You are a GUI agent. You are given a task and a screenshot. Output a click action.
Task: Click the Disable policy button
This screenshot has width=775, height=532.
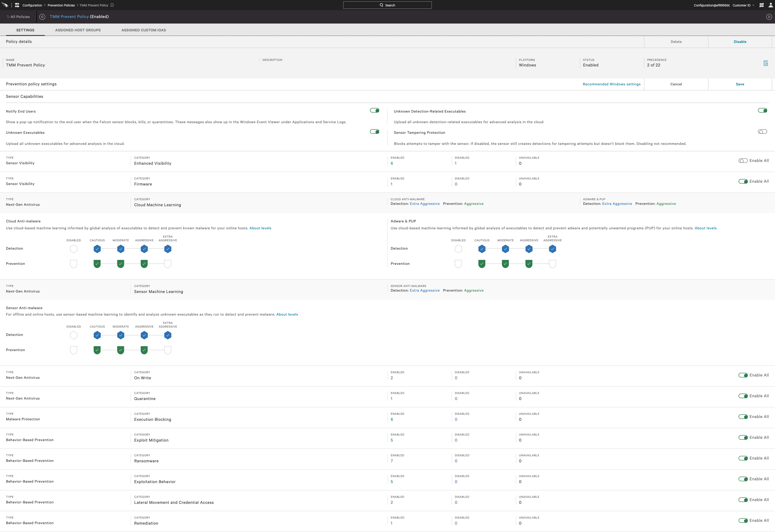click(x=740, y=42)
